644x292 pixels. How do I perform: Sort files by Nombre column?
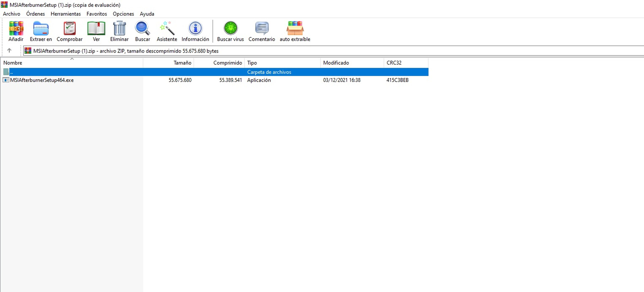pyautogui.click(x=13, y=63)
